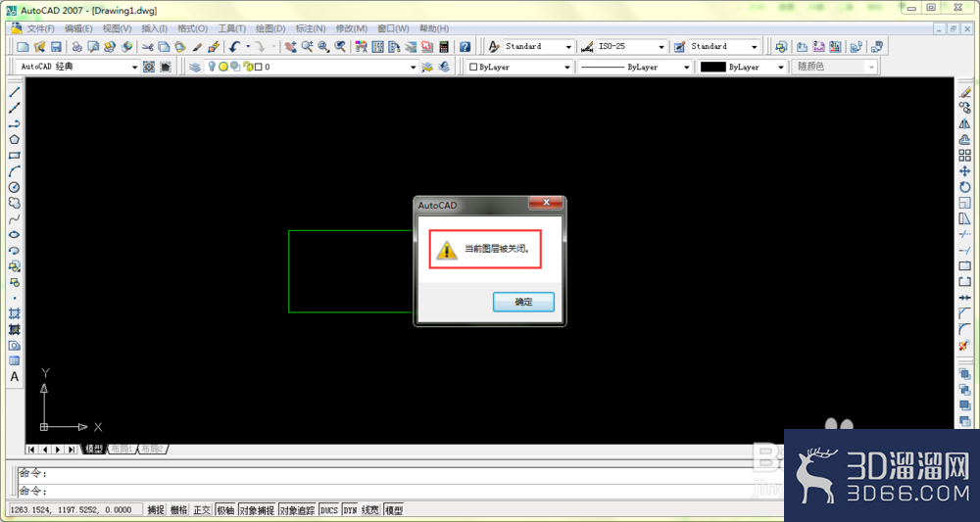Click the Pan realtime hand icon
980x522 pixels.
[291, 47]
